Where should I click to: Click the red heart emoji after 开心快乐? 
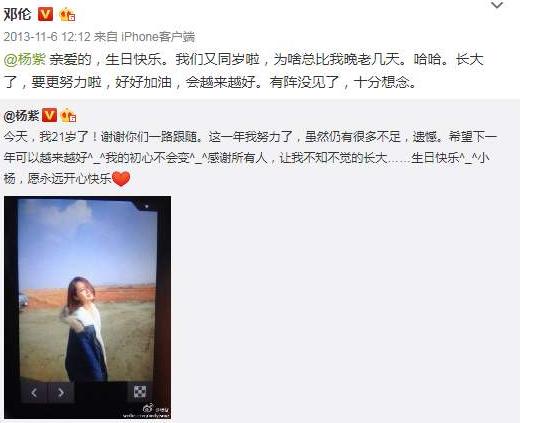[121, 179]
